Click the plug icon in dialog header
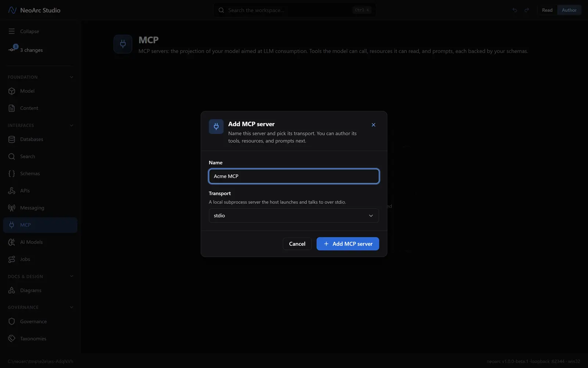This screenshot has height=368, width=588. click(x=216, y=126)
